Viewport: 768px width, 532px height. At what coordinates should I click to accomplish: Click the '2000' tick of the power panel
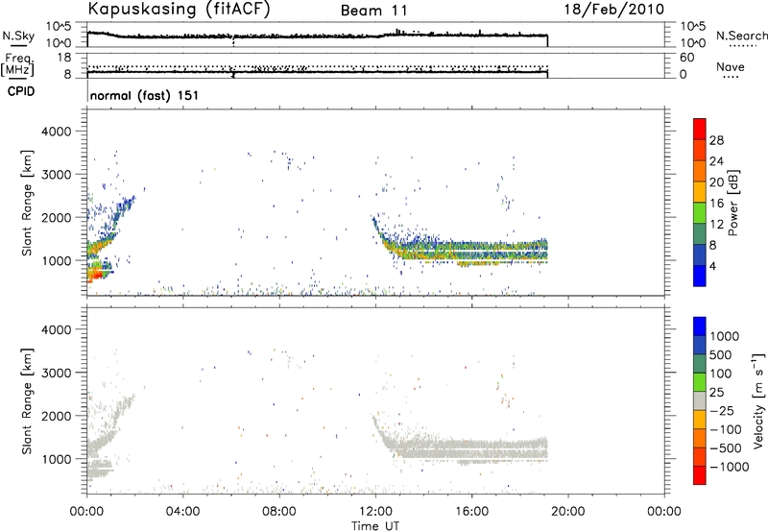click(x=56, y=217)
